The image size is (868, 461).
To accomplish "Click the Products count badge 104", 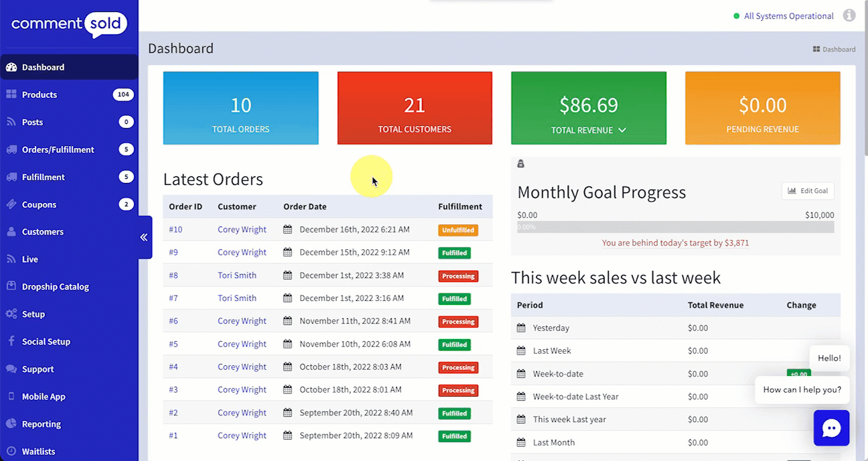I will point(123,94).
